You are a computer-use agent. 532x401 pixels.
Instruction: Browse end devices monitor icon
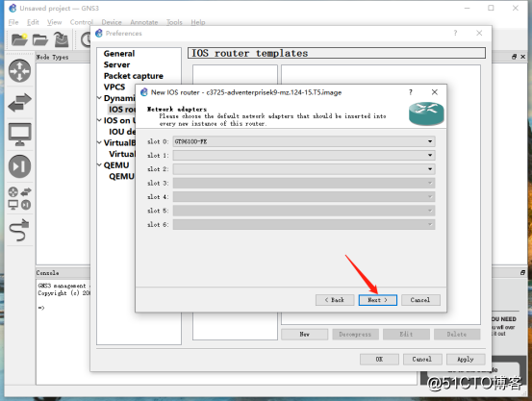coord(19,135)
